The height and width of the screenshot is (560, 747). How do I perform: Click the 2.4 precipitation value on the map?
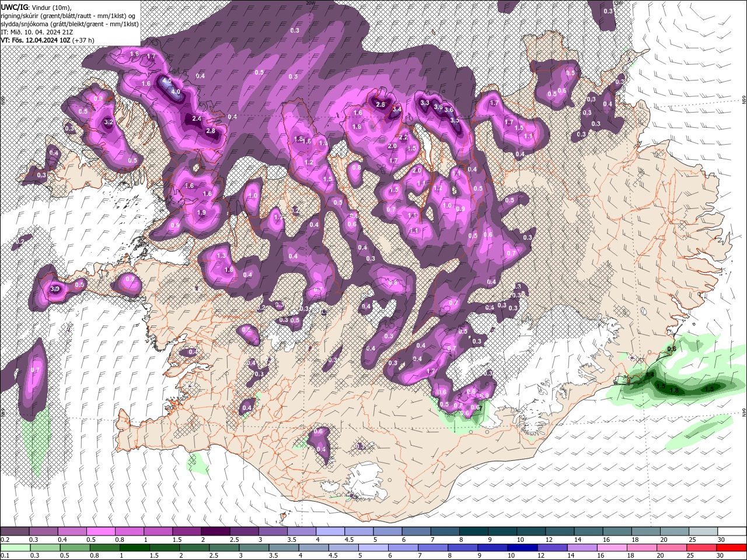pyautogui.click(x=197, y=118)
